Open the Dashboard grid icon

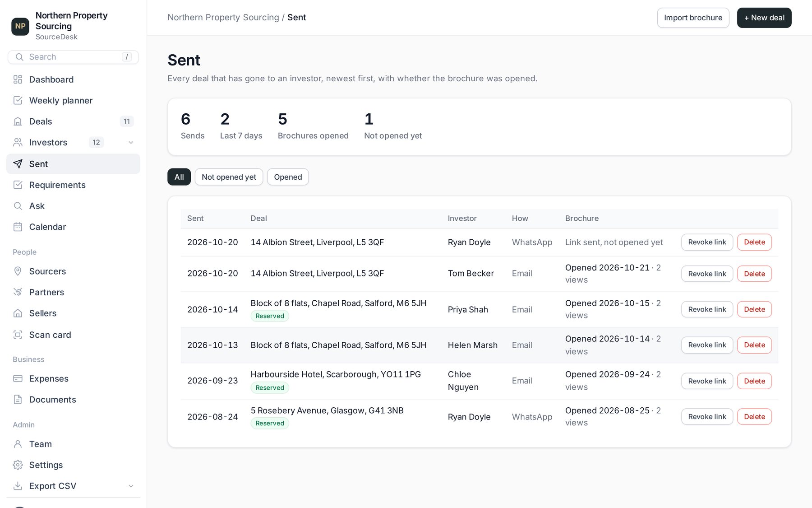[x=18, y=79]
